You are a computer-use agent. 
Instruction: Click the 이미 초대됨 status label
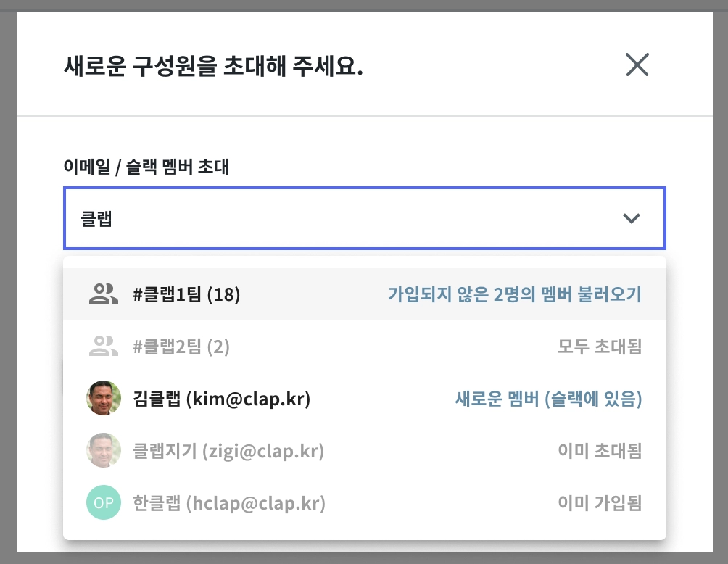[x=600, y=451]
